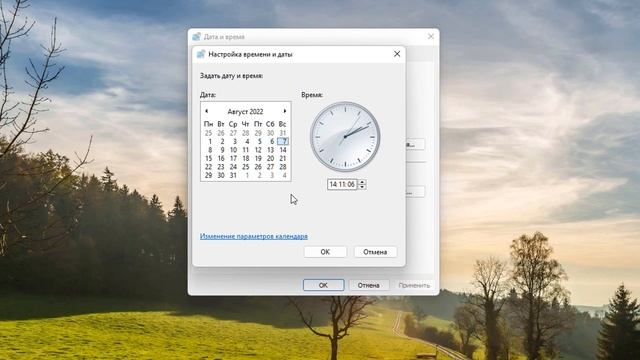
Task: Click OK in the background Дата и время window
Action: point(323,285)
